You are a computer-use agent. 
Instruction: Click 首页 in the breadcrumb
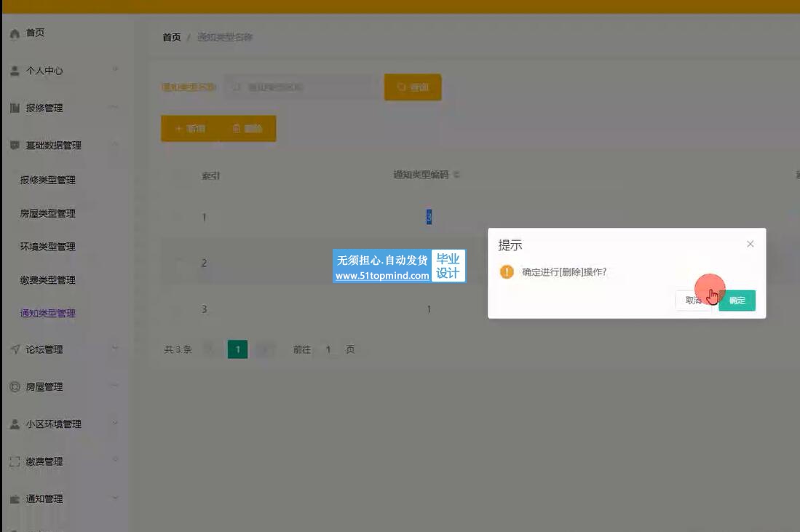[x=172, y=37]
